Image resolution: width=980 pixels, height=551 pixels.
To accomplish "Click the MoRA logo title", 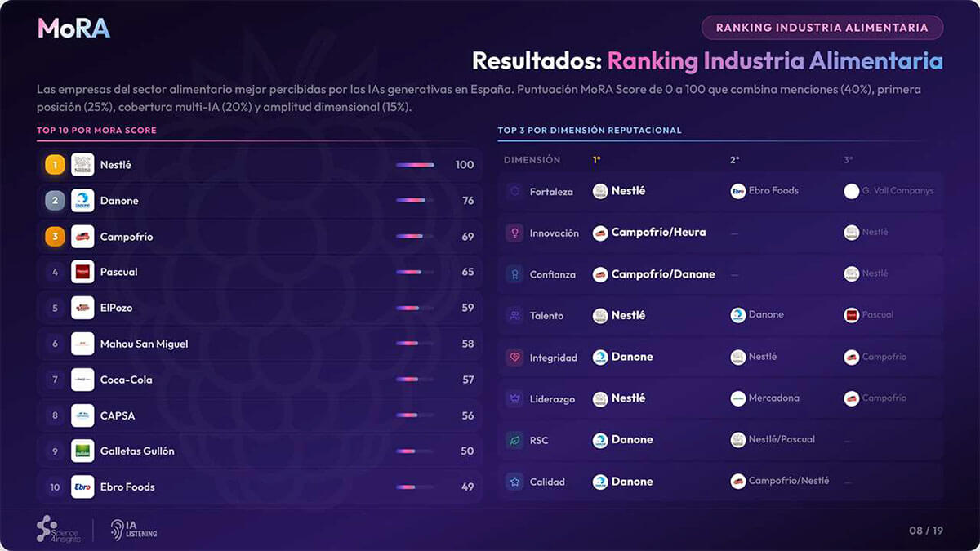I will coord(73,29).
